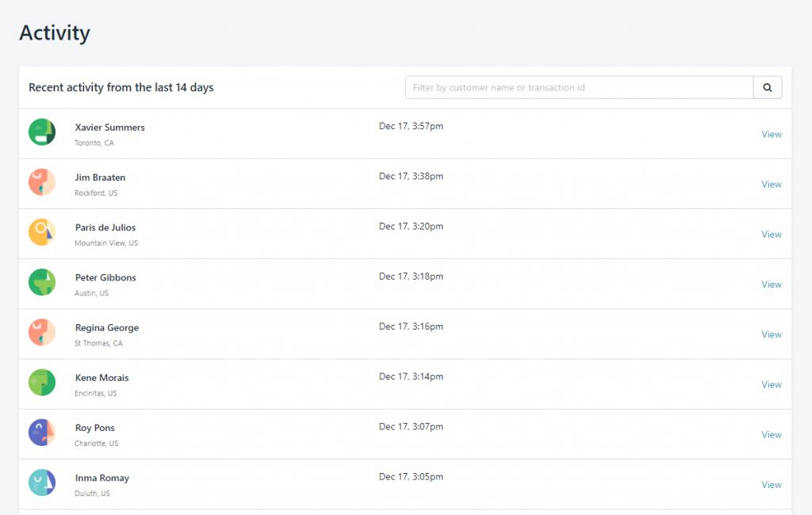Viewport: 812px width, 515px height.
Task: View Regina George's activity
Action: [x=771, y=334]
